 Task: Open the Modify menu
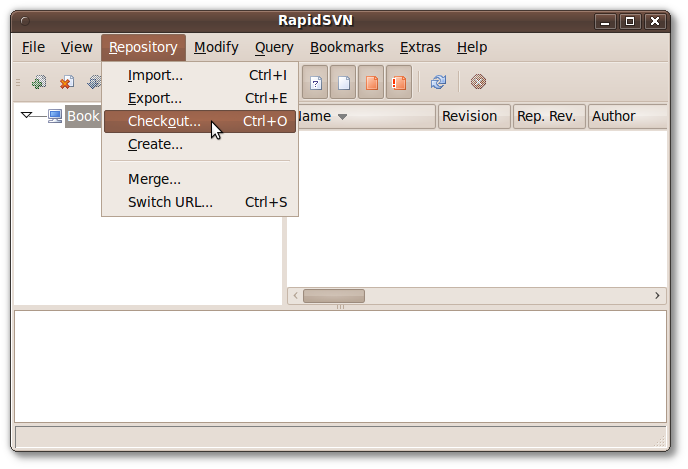coord(216,47)
